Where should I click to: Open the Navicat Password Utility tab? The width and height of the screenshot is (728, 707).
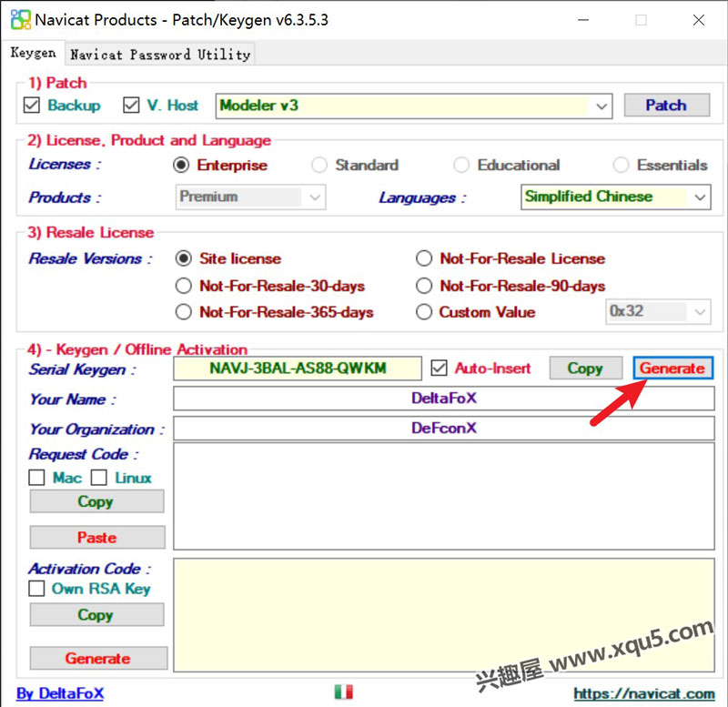tap(160, 55)
